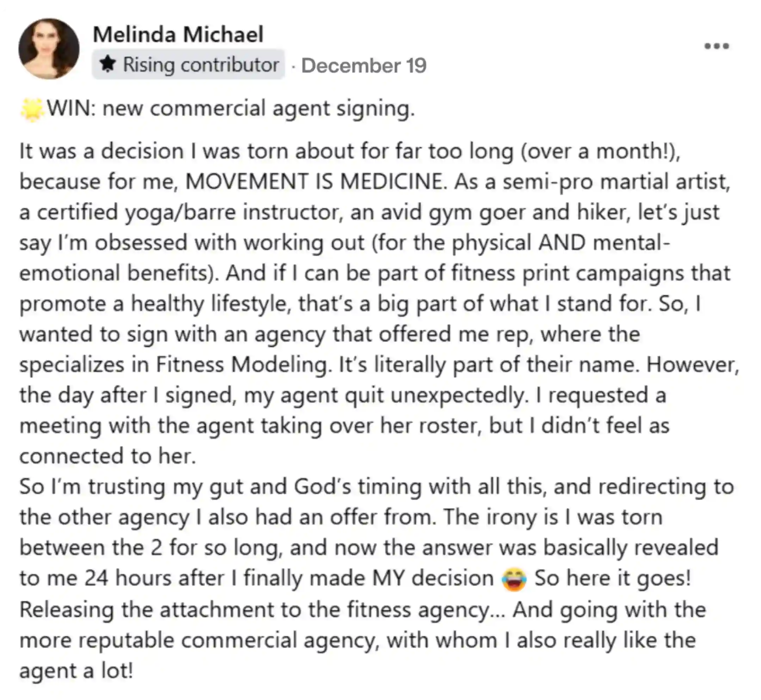Open the post options three-dots menu

coord(716,46)
